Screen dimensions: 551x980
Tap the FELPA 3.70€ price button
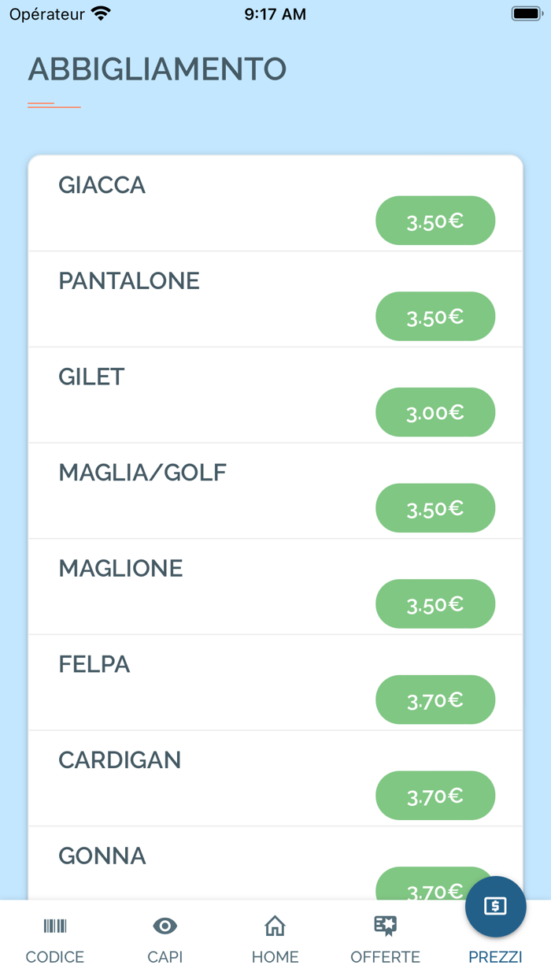click(435, 700)
